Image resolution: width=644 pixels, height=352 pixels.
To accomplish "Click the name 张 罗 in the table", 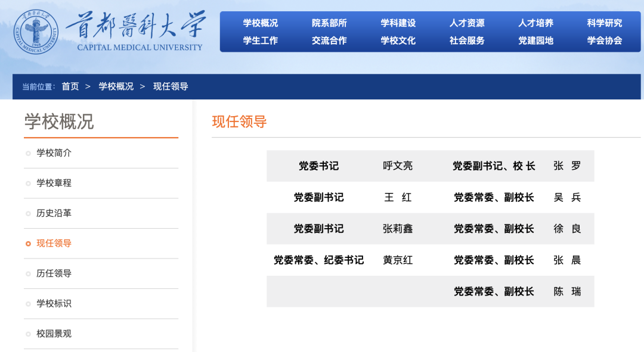I will point(567,166).
